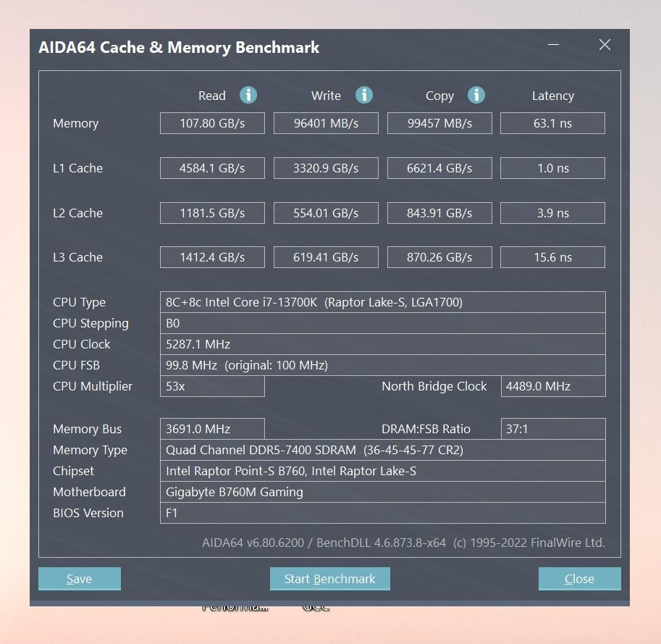Select the Memory write value 96401 MB/s
Screen dimensions: 661x644
pos(326,123)
